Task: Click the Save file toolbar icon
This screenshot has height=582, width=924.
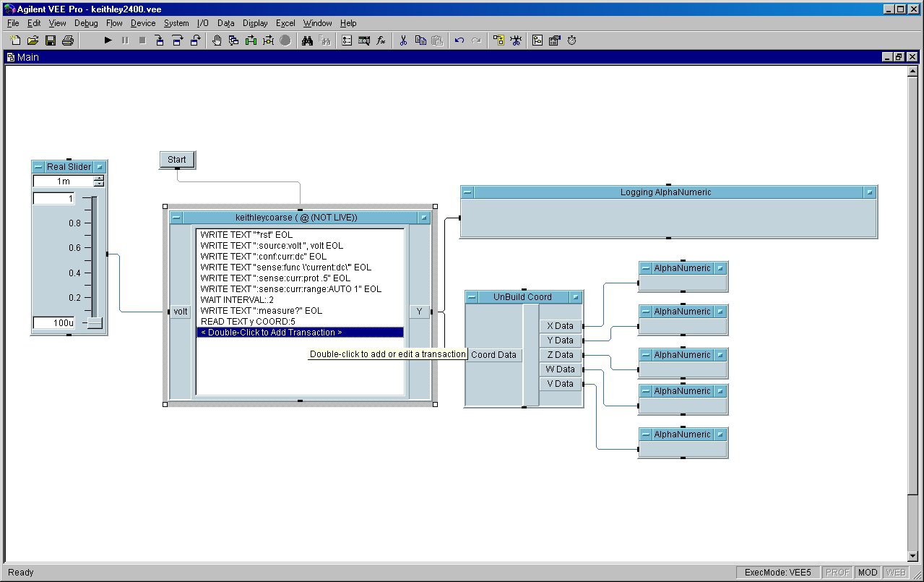Action: (x=51, y=40)
